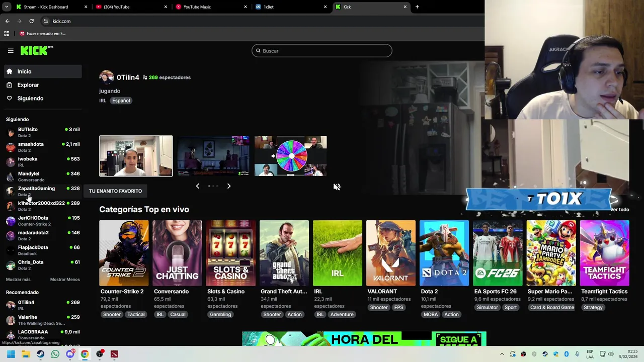
Task: Open OBS Studio from the taskbar
Action: pos(100,354)
